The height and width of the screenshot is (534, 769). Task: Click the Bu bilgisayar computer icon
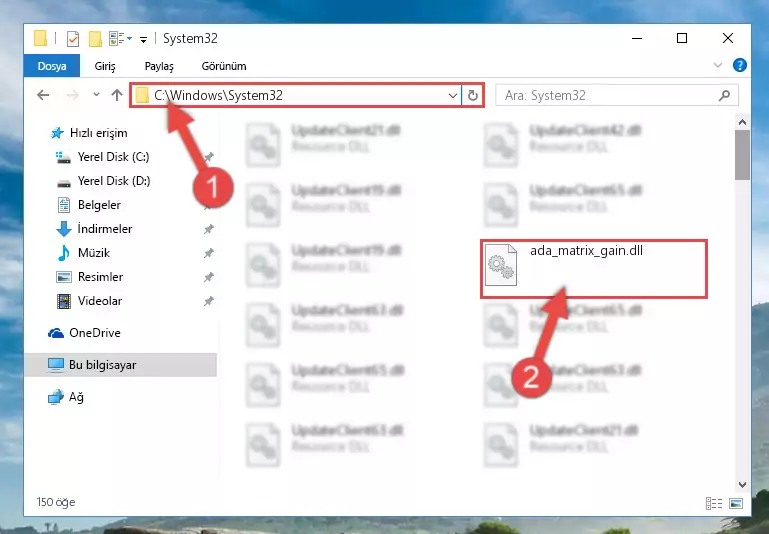56,365
